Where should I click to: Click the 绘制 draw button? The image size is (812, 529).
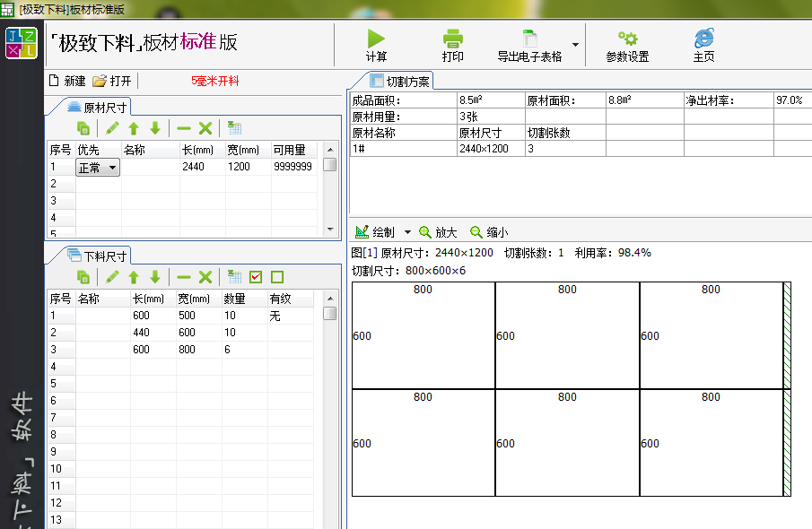(x=376, y=232)
